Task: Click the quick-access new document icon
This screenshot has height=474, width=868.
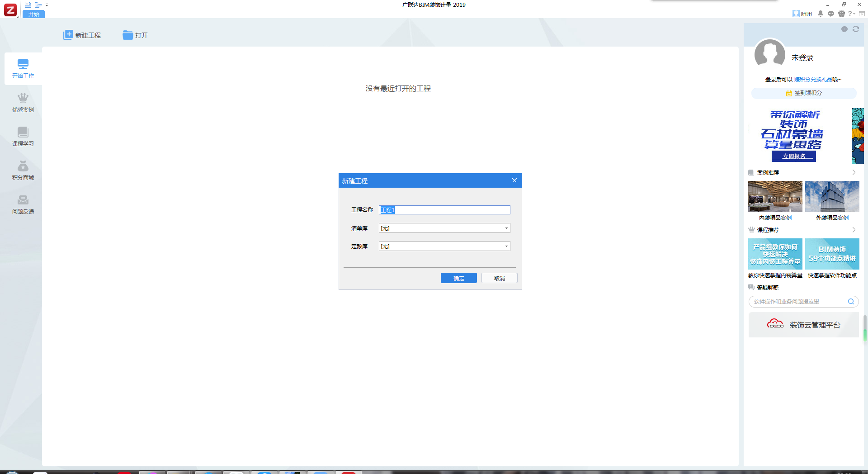Action: 28,5
